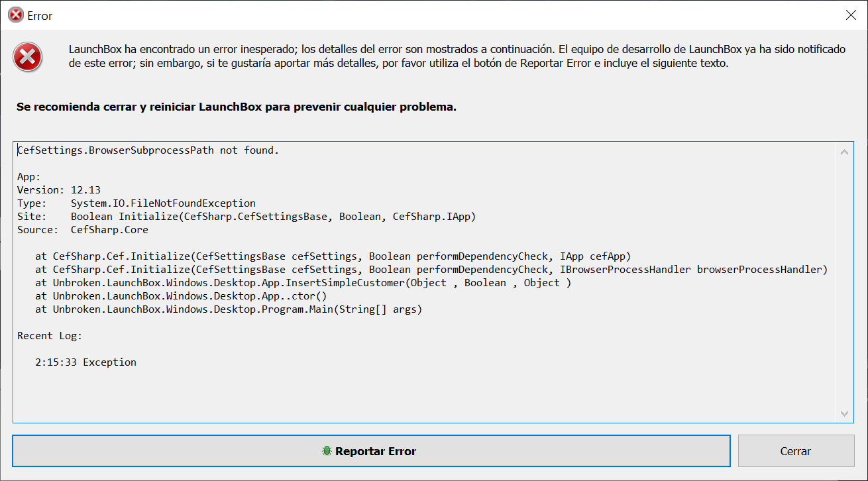Click the "Site: Boolean Initialize" line
The image size is (868, 481).
click(246, 217)
